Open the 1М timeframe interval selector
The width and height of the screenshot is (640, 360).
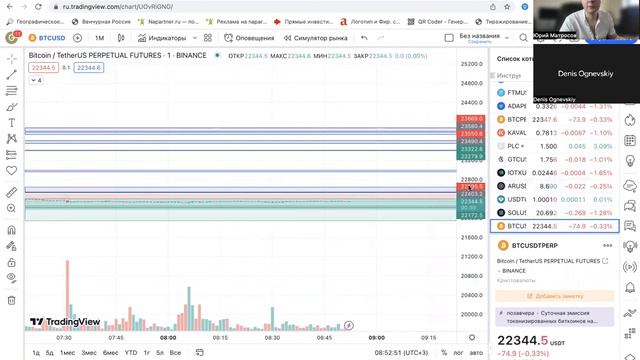tap(100, 38)
